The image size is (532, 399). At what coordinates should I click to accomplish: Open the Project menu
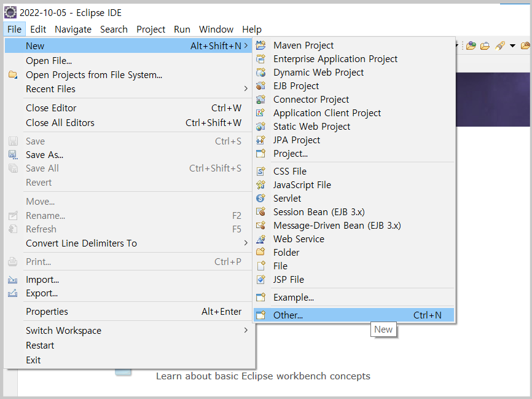[151, 30]
